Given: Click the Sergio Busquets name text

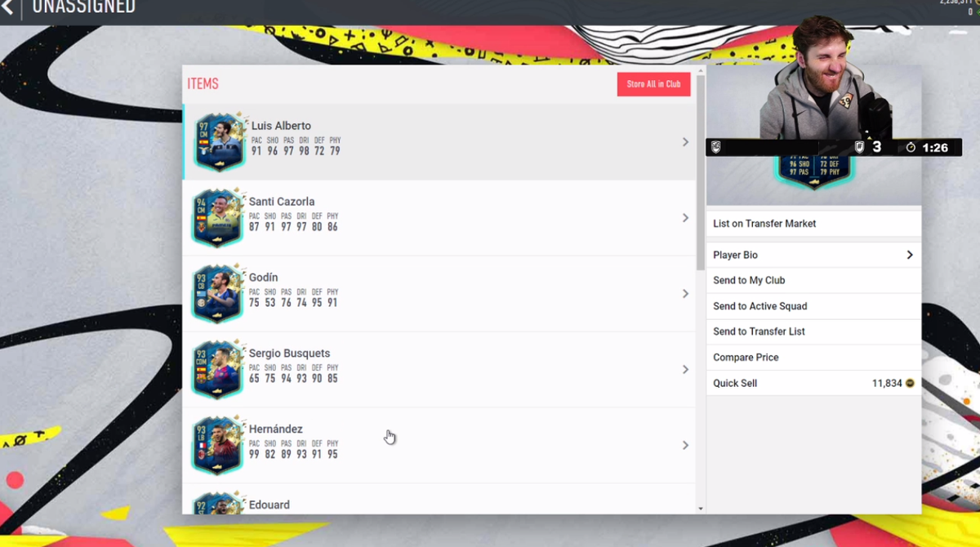Looking at the screenshot, I should point(290,354).
